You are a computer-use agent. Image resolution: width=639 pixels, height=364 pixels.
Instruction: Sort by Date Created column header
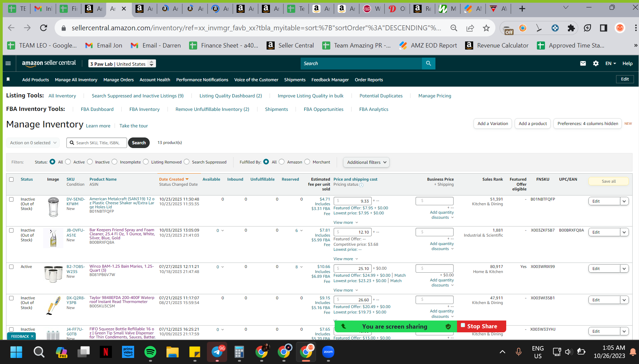tap(174, 179)
